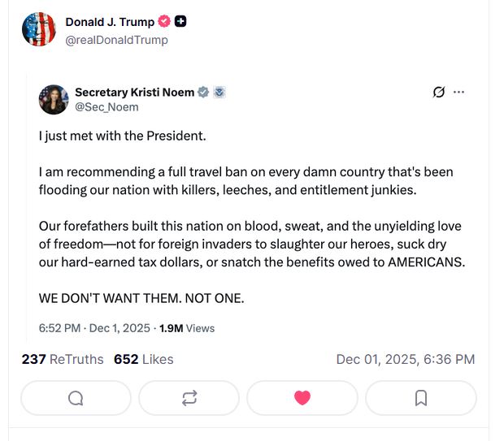
Task: Visit the @realDonaldTrump handle
Action: pos(116,39)
